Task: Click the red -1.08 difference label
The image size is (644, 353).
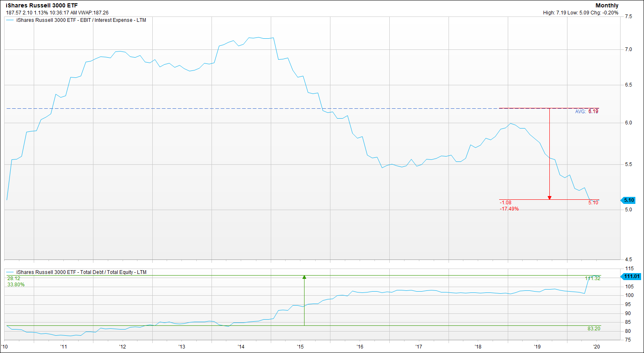Action: pos(505,203)
